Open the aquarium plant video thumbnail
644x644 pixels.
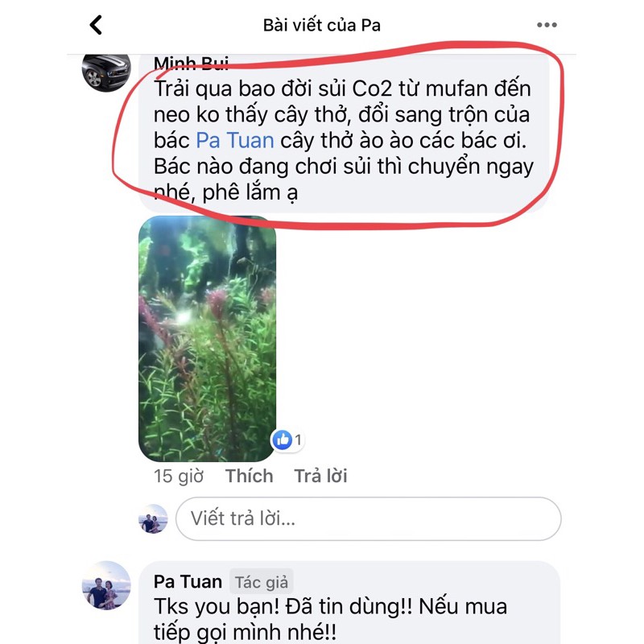click(x=208, y=339)
